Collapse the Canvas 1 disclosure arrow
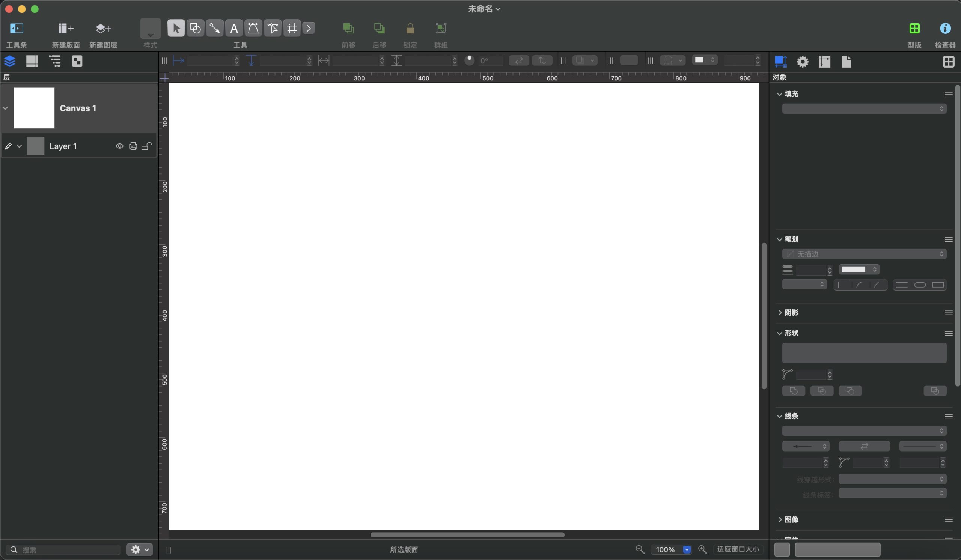961x560 pixels. tap(5, 108)
